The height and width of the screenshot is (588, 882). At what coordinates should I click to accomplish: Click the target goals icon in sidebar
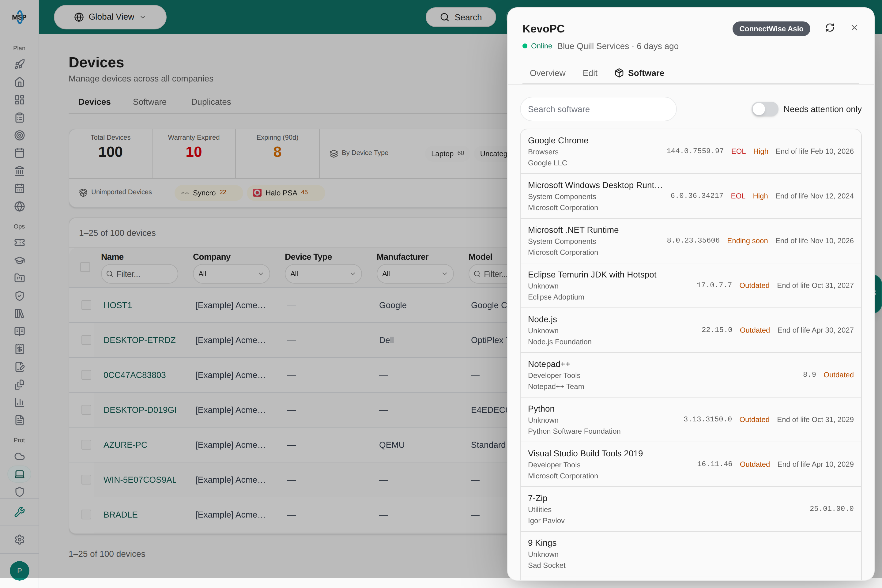click(x=20, y=135)
